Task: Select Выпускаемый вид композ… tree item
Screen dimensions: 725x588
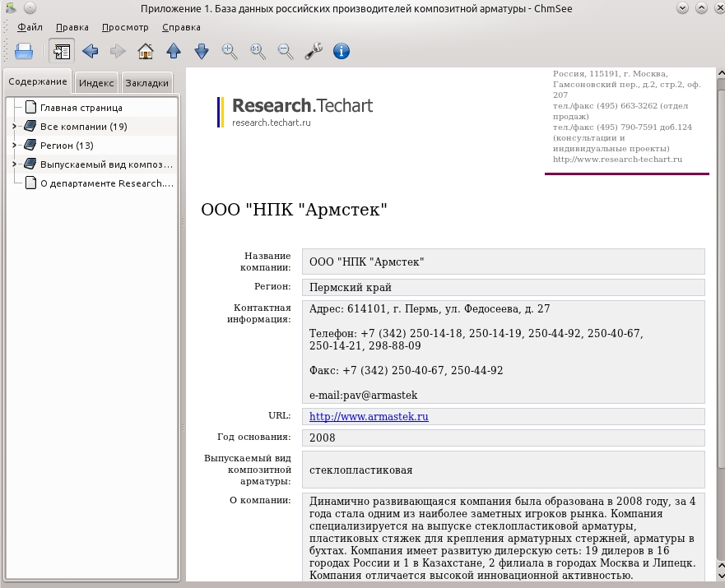Action: tap(106, 164)
